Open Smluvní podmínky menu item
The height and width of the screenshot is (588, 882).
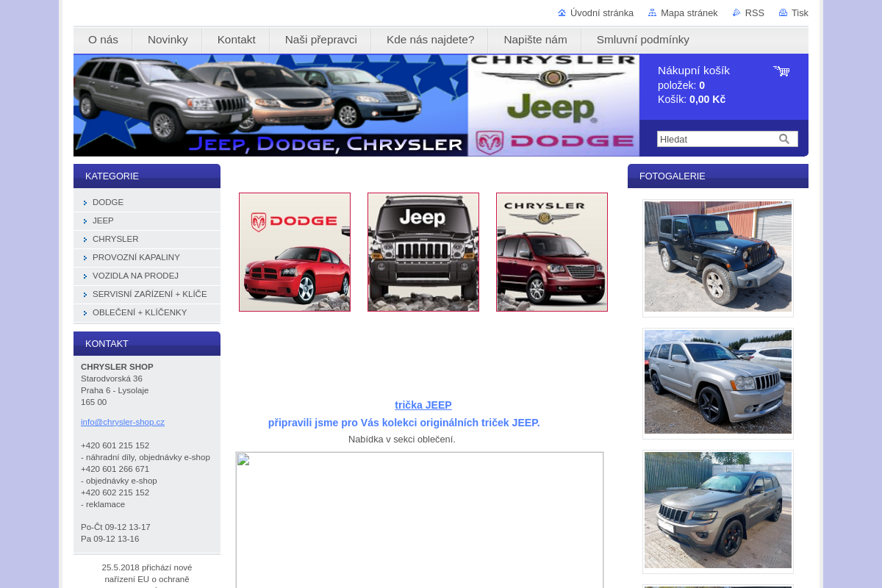pos(643,40)
